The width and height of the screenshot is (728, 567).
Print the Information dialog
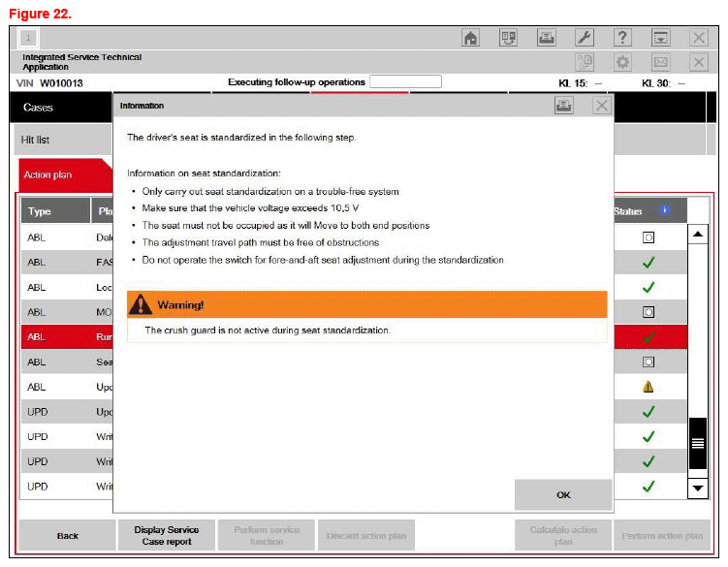[564, 106]
